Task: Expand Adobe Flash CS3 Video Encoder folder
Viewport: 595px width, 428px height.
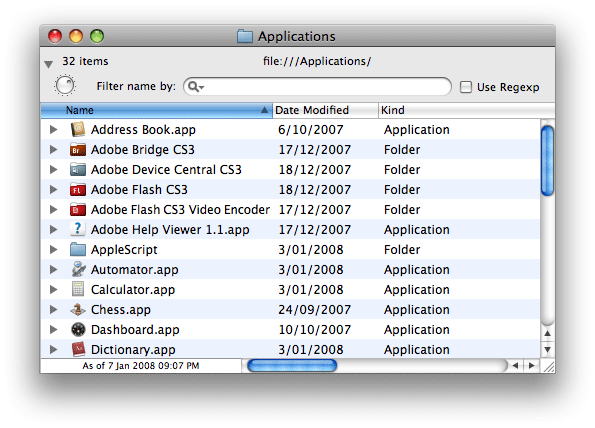Action: 54,209
